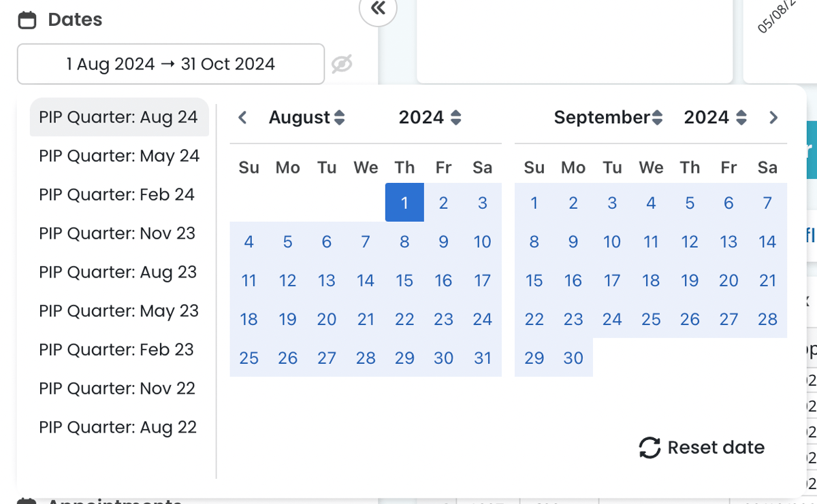
Task: Open the left calendar 2024 year dropdown
Action: click(430, 118)
